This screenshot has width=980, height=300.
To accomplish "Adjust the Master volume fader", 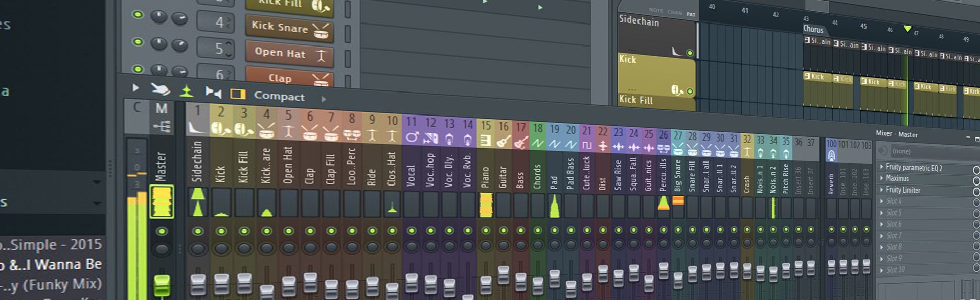I will [162, 286].
